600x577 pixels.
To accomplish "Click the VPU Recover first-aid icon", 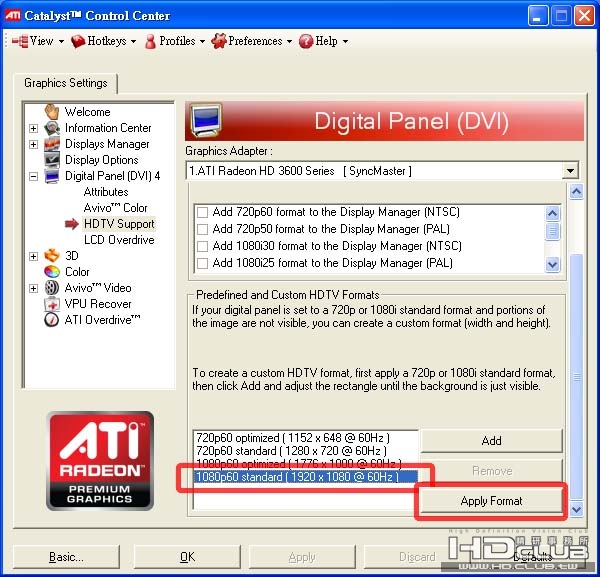I will tap(52, 304).
